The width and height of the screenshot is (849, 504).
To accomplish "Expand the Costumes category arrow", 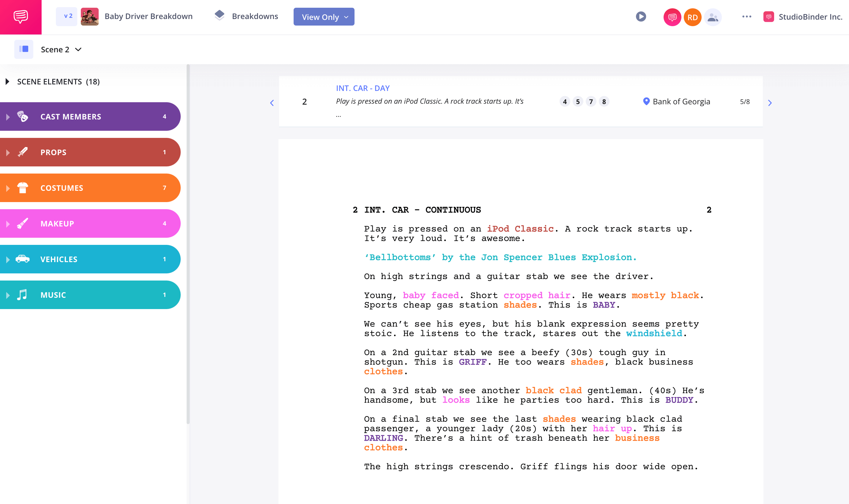I will click(x=8, y=188).
